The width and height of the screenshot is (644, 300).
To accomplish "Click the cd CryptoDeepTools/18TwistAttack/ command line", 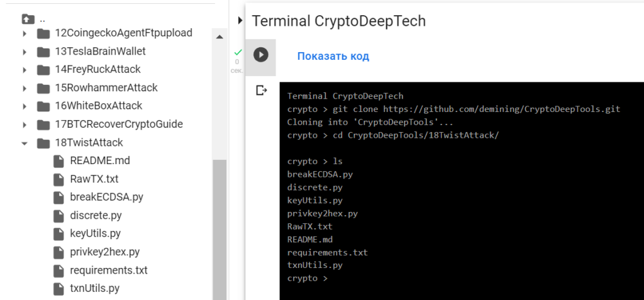I will pyautogui.click(x=393, y=135).
